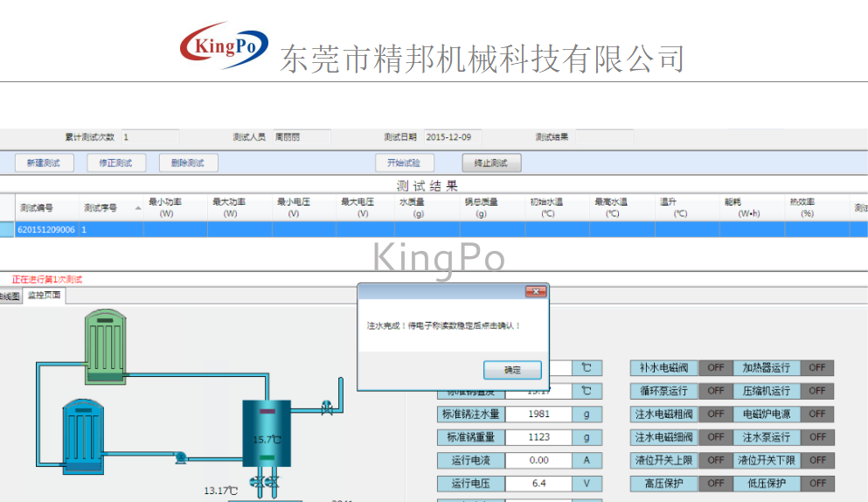The height and width of the screenshot is (502, 868).
Task: Click the green tank icon in the diagram
Action: (x=105, y=347)
